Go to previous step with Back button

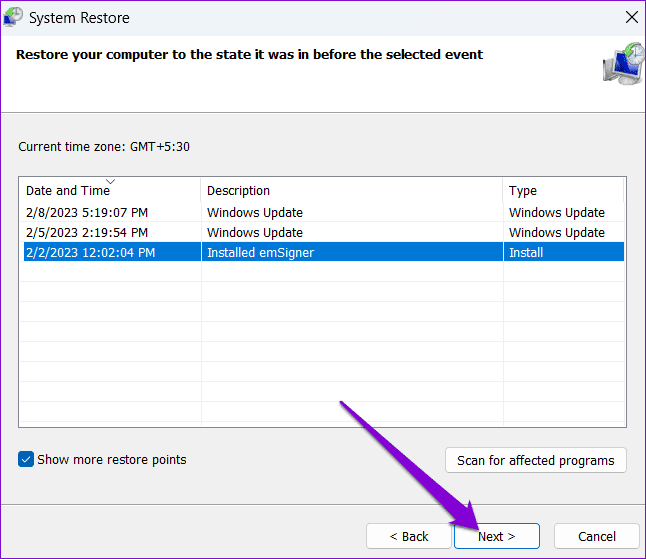409,537
